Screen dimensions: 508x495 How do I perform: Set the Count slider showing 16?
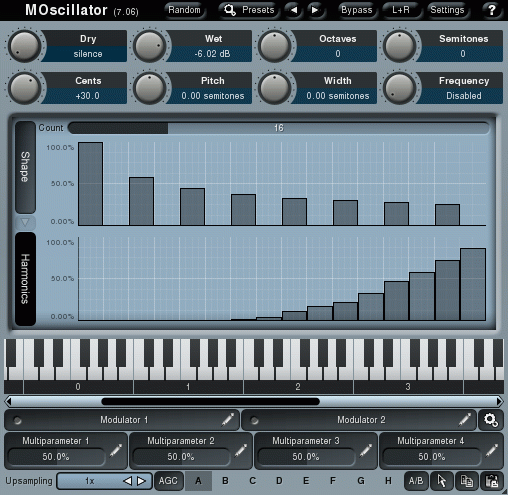[x=279, y=128]
